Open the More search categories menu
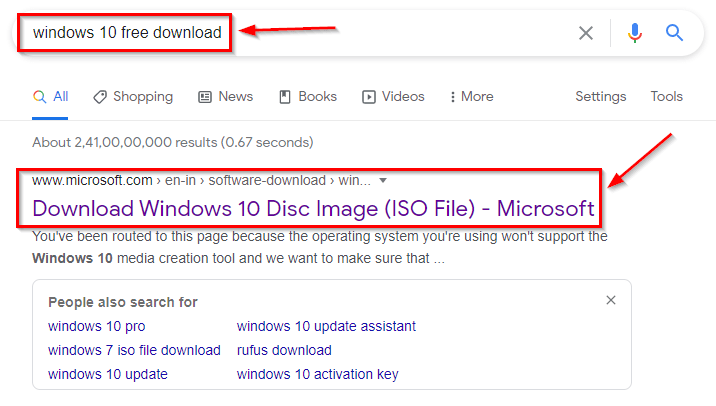This screenshot has width=716, height=406. coord(472,97)
